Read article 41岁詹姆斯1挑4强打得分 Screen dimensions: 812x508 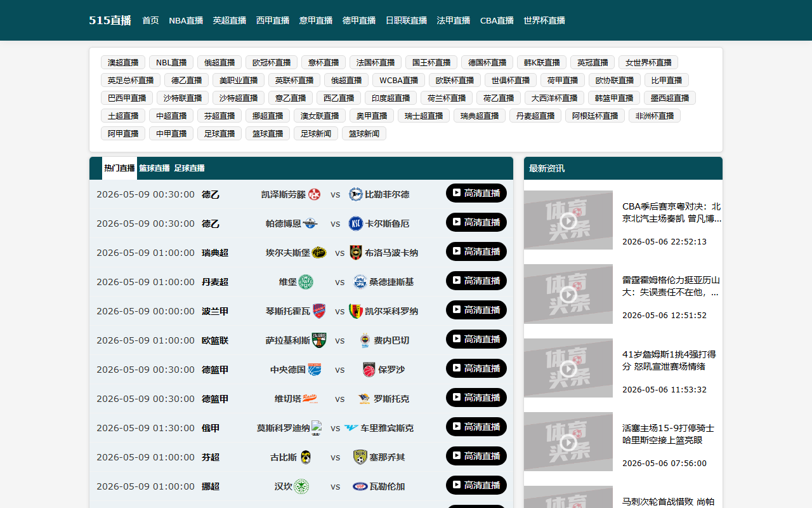[669, 360]
